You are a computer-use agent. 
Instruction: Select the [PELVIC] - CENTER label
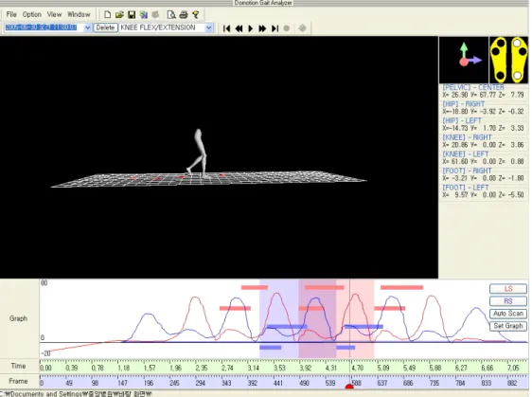[x=473, y=87]
